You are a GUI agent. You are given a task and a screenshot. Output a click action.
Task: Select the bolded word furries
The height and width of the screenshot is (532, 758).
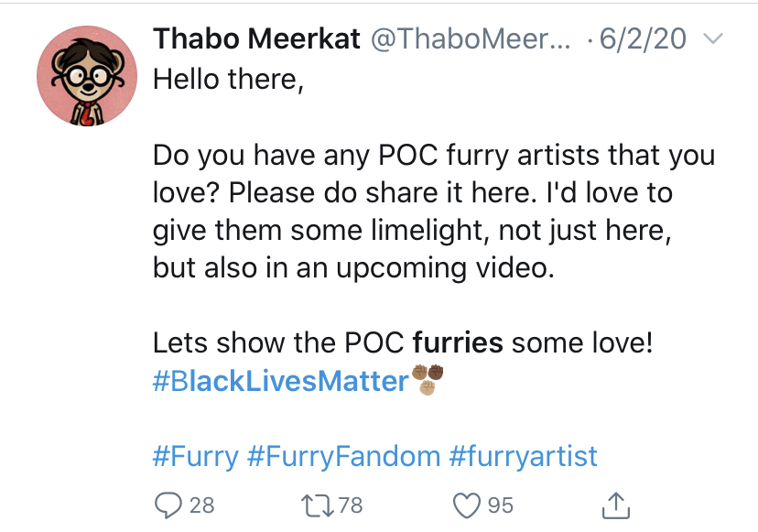(x=458, y=342)
